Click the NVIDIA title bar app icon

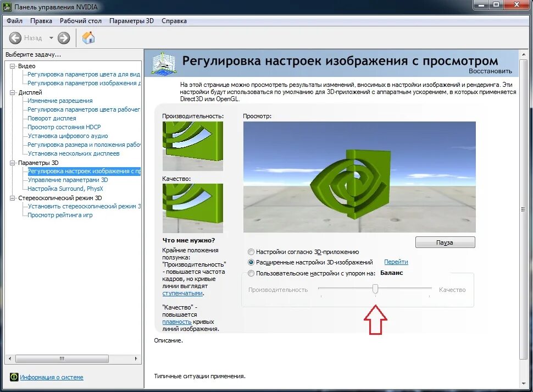point(7,7)
